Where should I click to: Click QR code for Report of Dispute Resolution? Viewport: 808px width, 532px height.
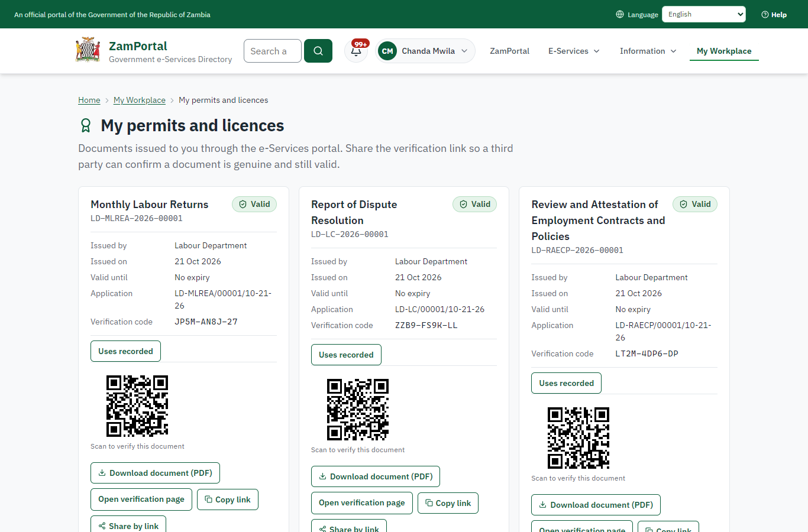coord(358,410)
